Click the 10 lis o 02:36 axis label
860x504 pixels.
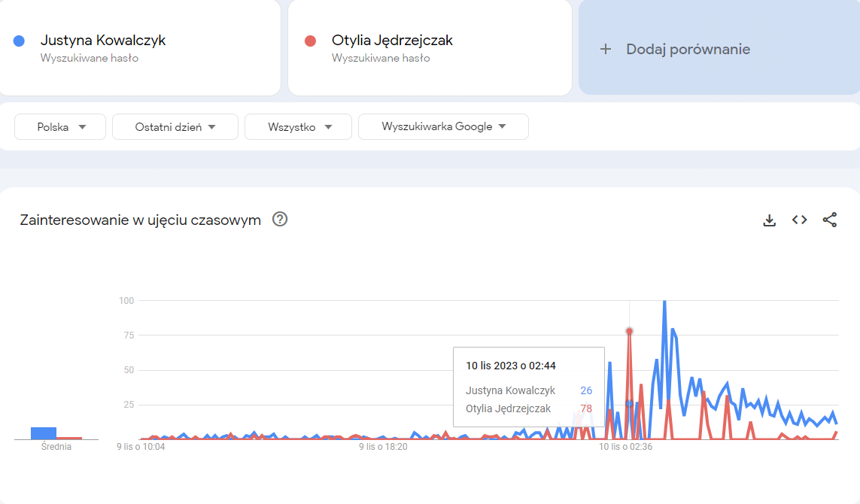point(625,447)
